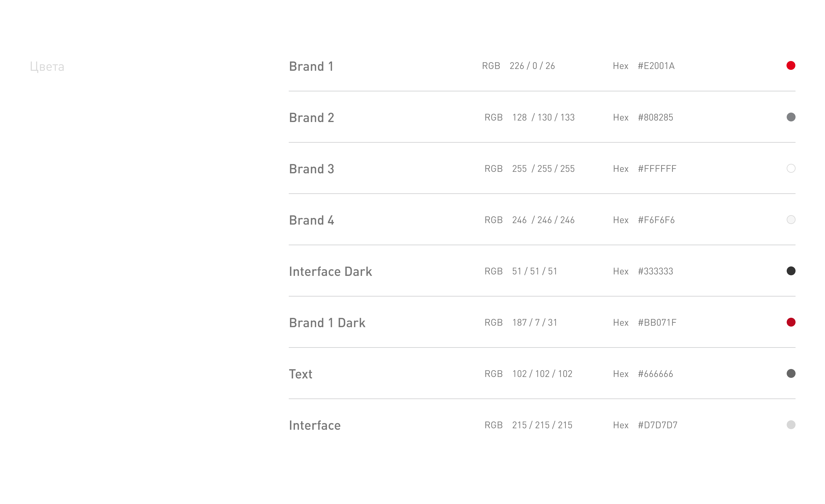Select RGB value 226 / 0 / 26
The width and height of the screenshot is (825, 504).
532,66
